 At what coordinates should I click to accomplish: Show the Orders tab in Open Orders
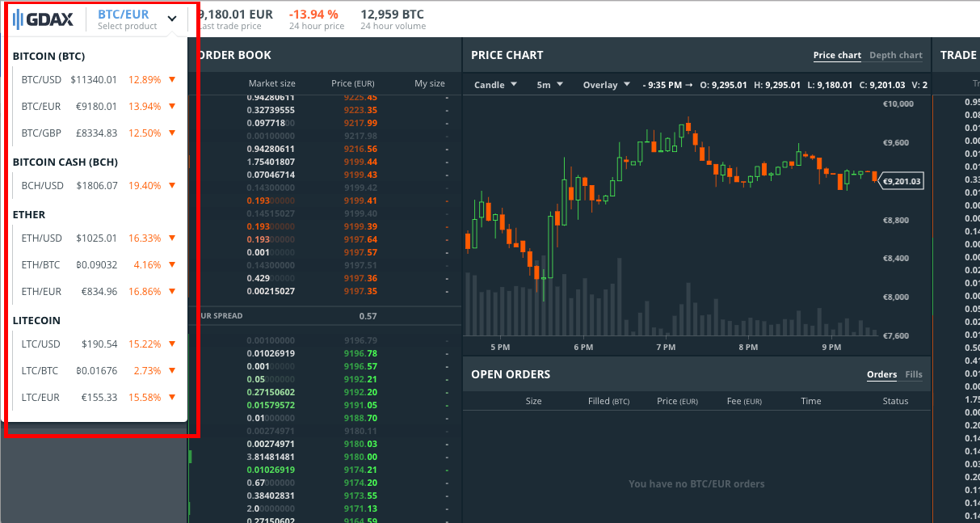pos(881,374)
